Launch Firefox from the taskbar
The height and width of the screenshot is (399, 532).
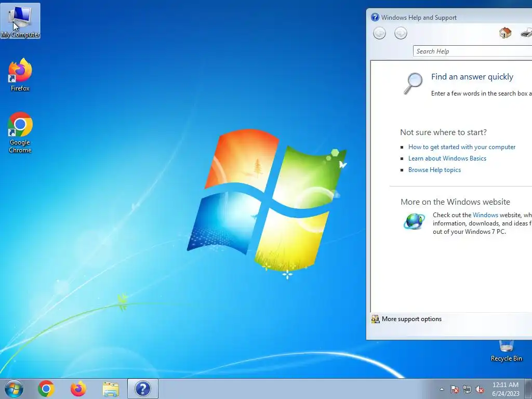click(x=78, y=389)
